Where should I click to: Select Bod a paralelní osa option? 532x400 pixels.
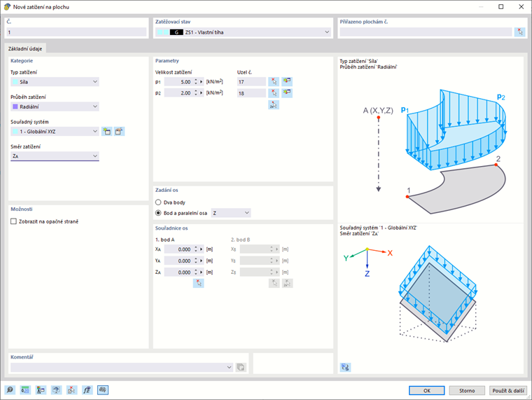click(x=158, y=213)
